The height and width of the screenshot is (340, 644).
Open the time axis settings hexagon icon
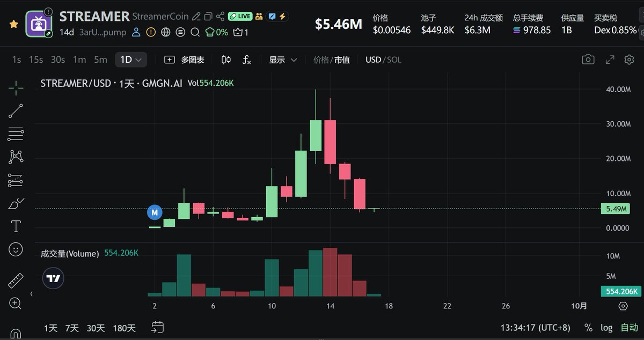tap(623, 306)
